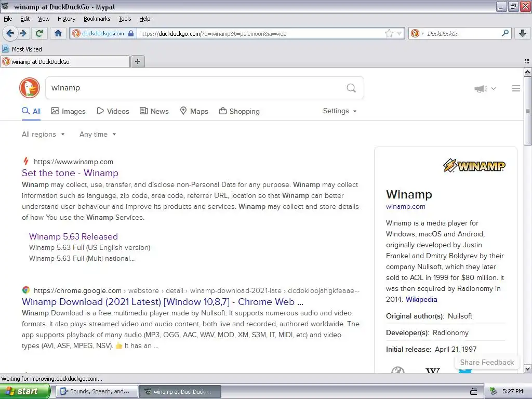Screen dimensions: 532x399
Task: Open the History menu
Action: click(x=66, y=19)
